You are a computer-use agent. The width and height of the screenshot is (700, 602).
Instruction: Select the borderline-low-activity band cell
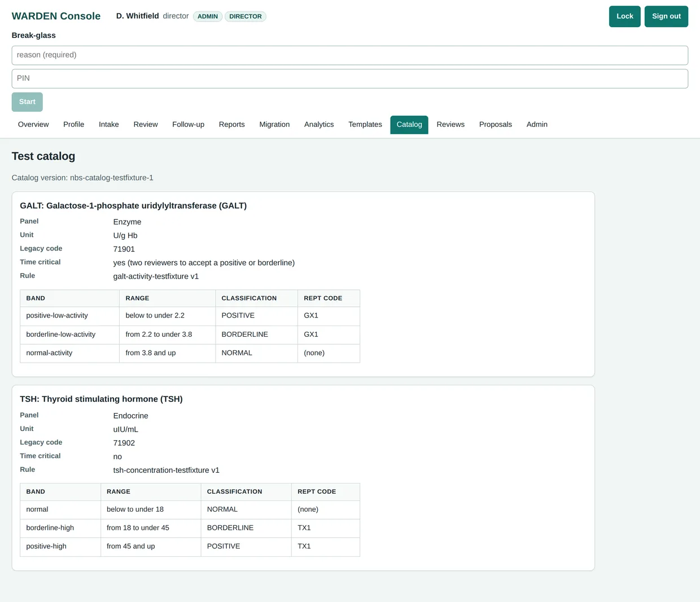coord(69,335)
